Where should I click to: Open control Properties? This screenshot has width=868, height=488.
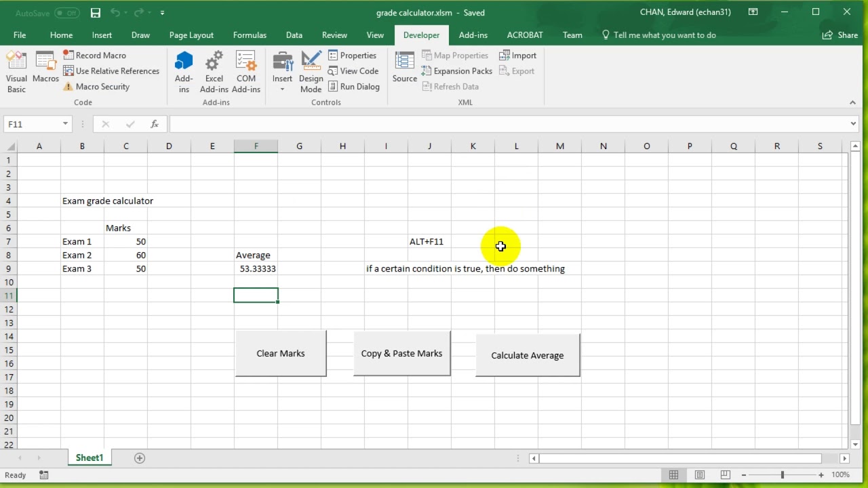352,56
